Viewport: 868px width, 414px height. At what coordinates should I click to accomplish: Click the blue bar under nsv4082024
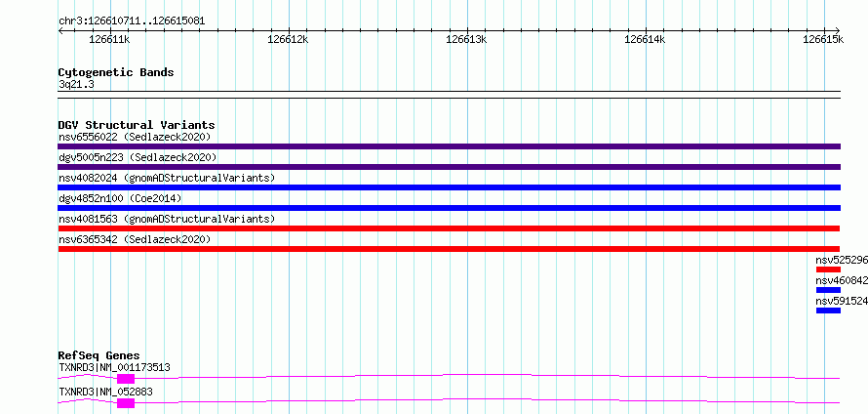[x=449, y=187]
